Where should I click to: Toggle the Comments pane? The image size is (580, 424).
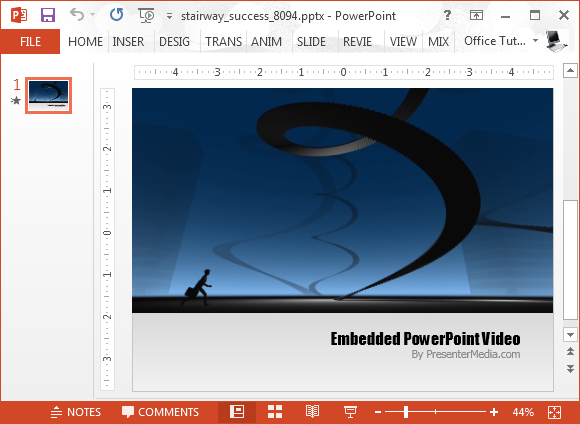click(x=160, y=412)
